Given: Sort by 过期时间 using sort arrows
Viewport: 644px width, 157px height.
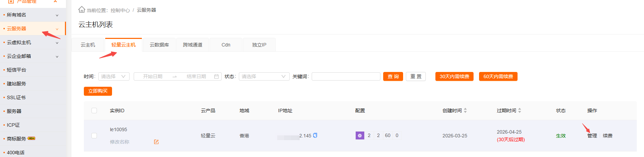Looking at the screenshot, I should click(x=520, y=111).
